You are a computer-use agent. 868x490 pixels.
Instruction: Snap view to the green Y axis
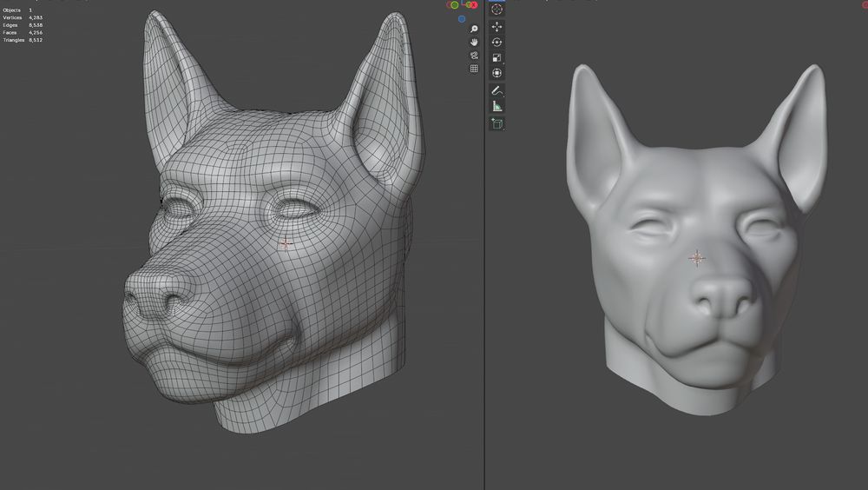pyautogui.click(x=454, y=4)
